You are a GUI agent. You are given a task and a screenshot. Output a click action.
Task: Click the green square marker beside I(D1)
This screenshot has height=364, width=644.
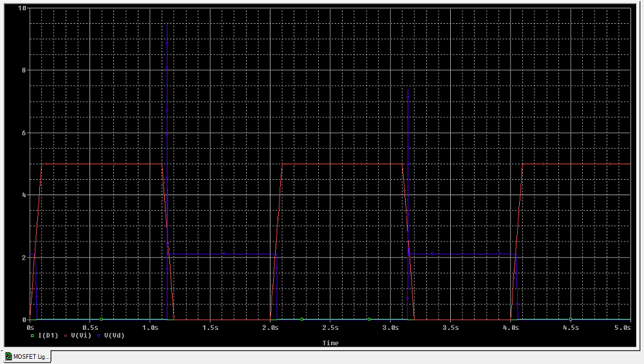[x=32, y=336]
